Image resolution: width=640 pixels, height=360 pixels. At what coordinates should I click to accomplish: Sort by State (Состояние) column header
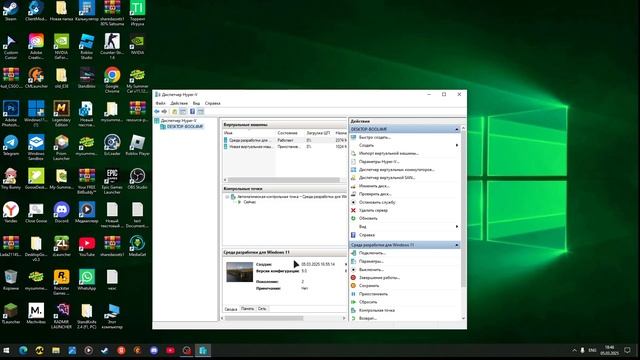click(x=290, y=133)
